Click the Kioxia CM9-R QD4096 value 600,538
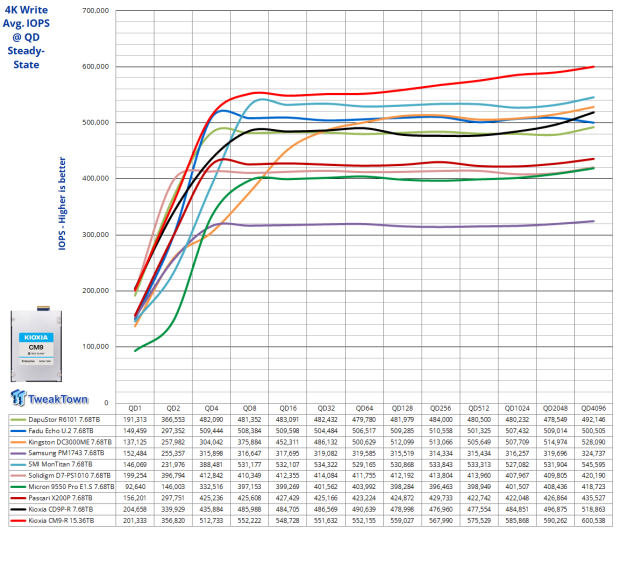The height and width of the screenshot is (568, 620). [x=594, y=521]
